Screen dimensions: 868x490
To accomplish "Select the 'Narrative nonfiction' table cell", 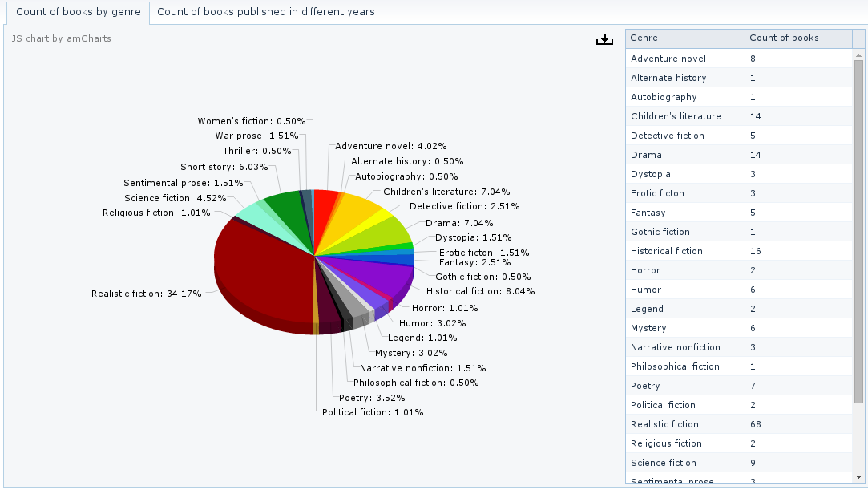I will (x=685, y=347).
